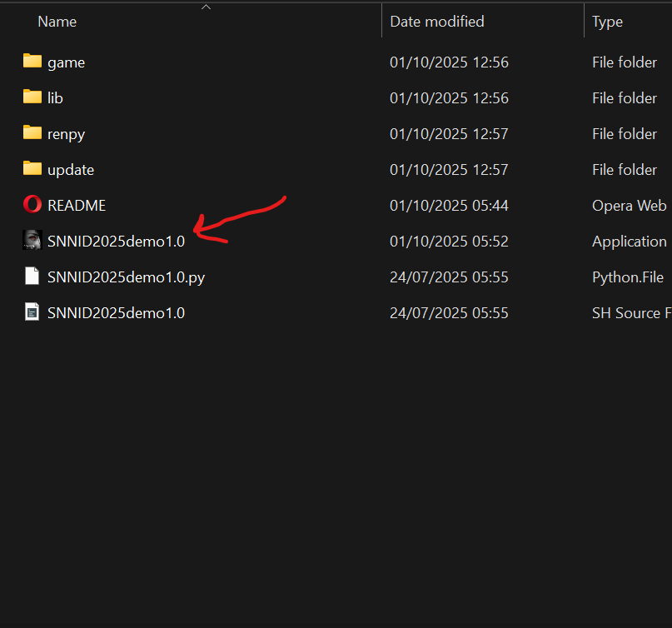
Task: Select the renpy folder icon
Action: 32,133
